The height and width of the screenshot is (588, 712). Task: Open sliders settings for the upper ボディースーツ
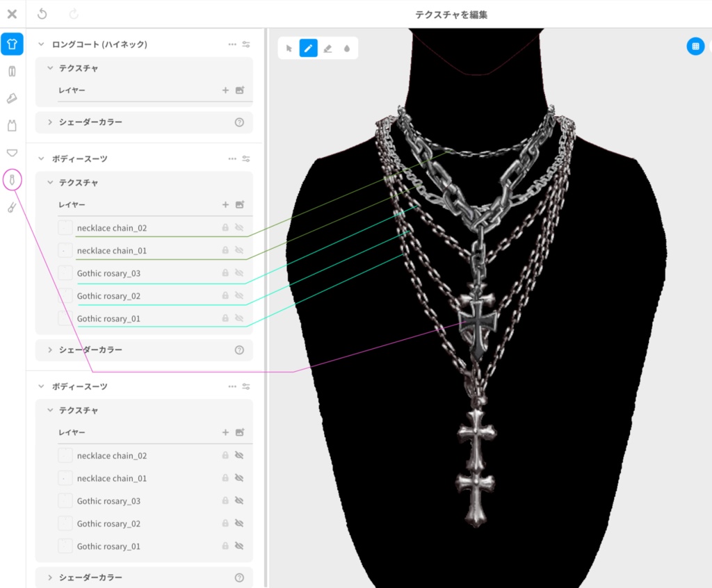pos(246,158)
